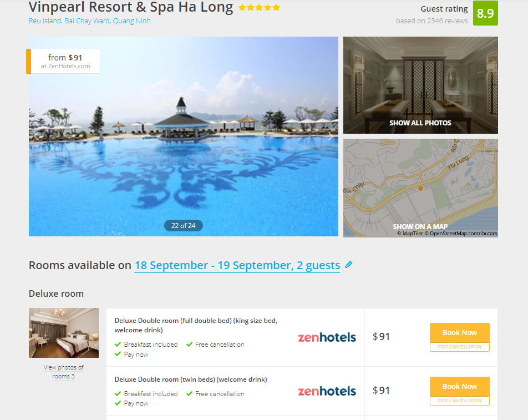
Task: Click the from $91 at ZenHotels.com tag
Action: tap(63, 61)
